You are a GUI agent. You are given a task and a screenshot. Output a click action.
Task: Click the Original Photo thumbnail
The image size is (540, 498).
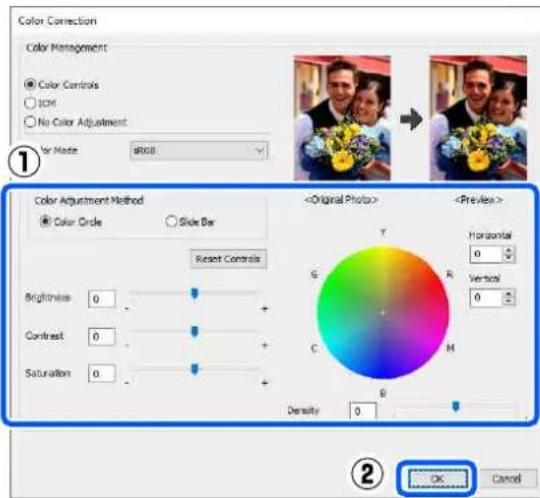[342, 118]
